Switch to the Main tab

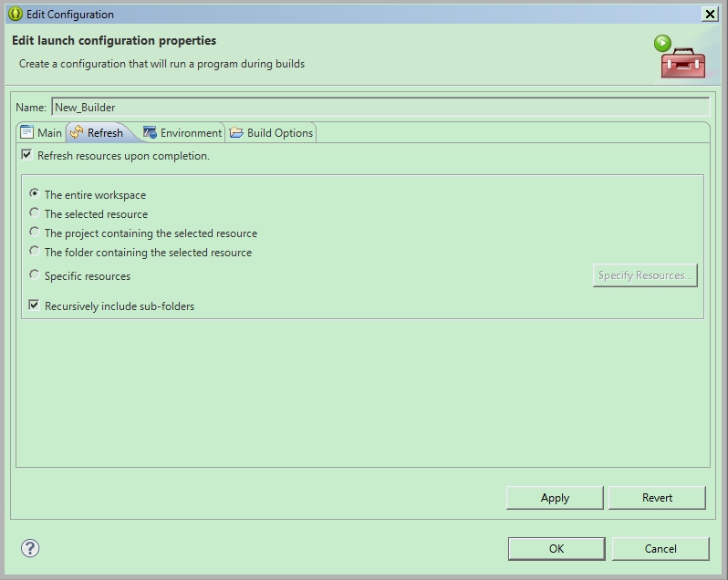[41, 133]
